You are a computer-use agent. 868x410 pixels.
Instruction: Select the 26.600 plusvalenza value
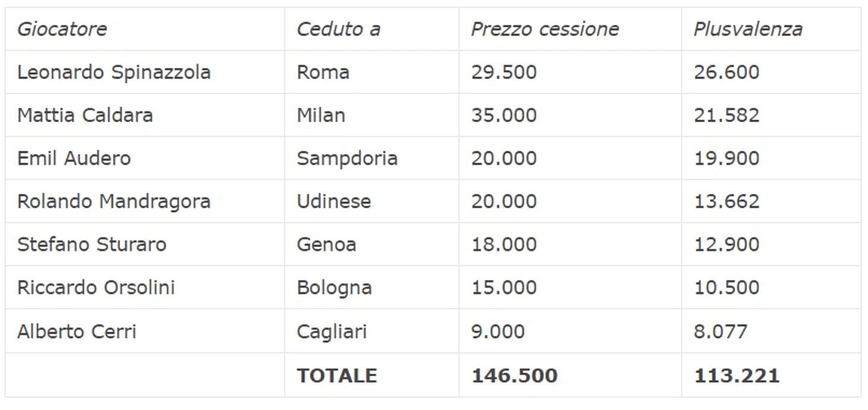coord(727,73)
